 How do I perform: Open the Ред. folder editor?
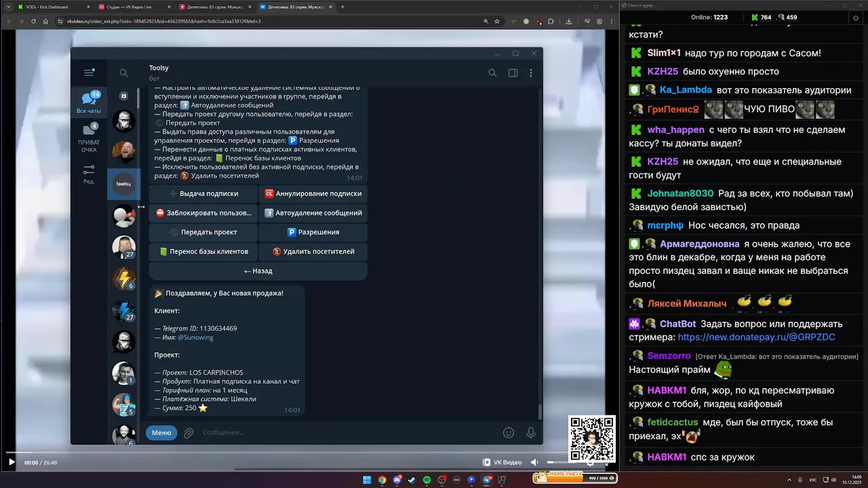click(x=89, y=174)
